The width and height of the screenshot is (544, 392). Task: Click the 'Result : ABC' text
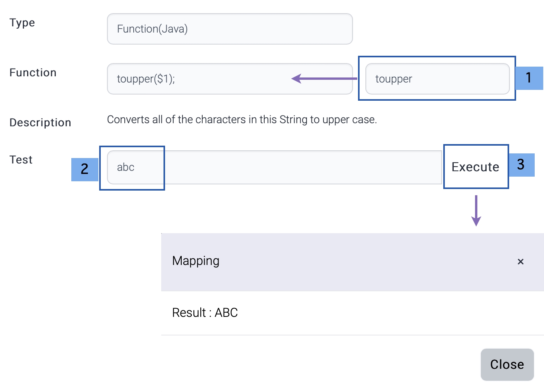pos(205,313)
